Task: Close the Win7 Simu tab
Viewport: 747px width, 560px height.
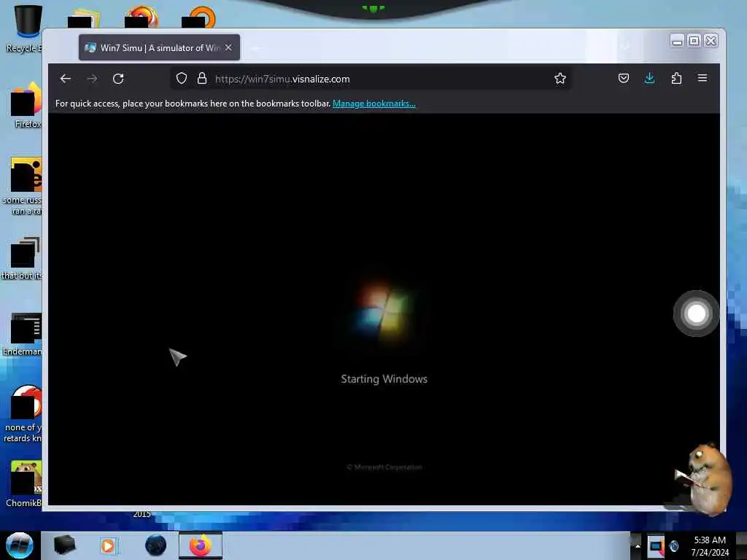Action: [228, 47]
